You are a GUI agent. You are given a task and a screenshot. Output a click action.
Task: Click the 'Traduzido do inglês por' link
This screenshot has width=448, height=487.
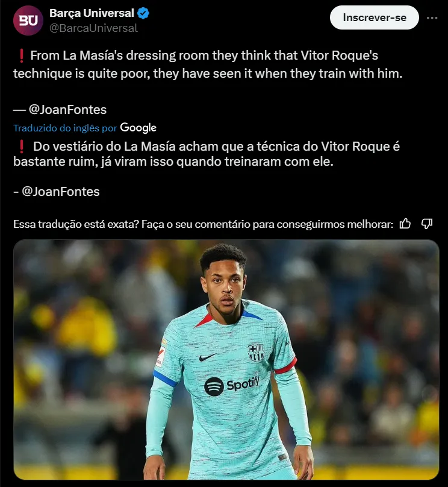(x=65, y=128)
